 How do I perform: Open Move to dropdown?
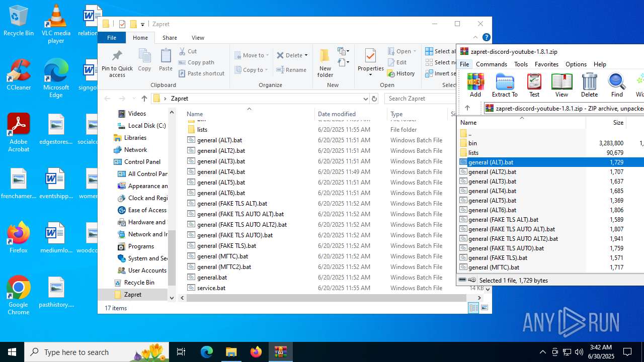coord(252,55)
